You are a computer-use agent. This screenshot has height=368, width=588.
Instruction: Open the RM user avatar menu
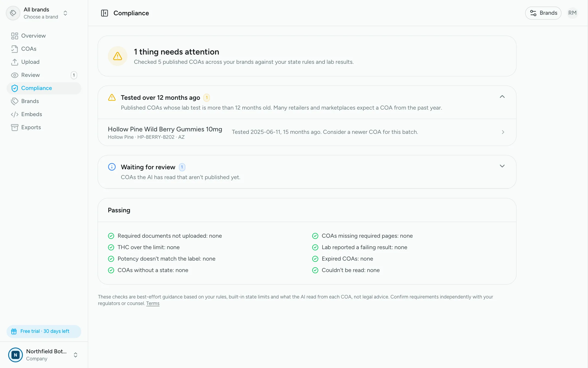(x=572, y=13)
